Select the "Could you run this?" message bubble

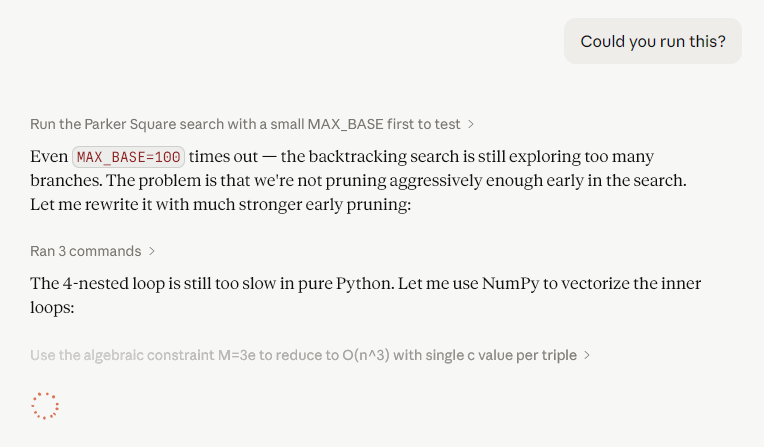(x=652, y=41)
